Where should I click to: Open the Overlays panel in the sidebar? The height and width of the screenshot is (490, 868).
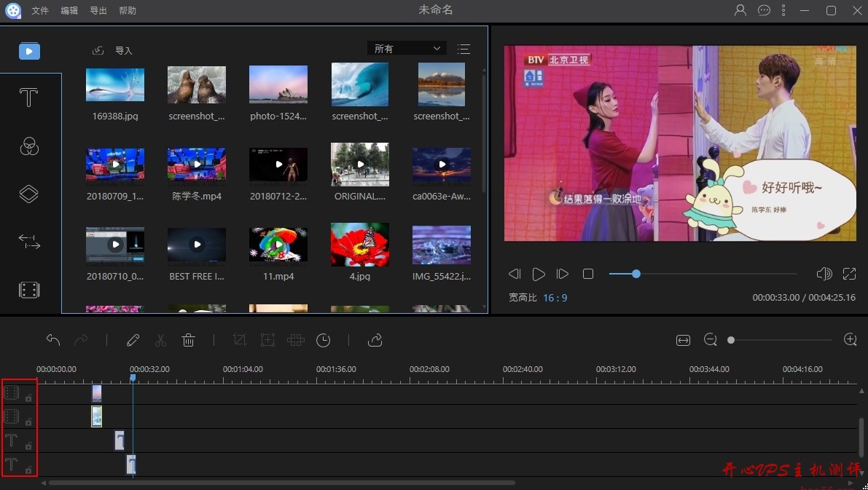click(29, 194)
